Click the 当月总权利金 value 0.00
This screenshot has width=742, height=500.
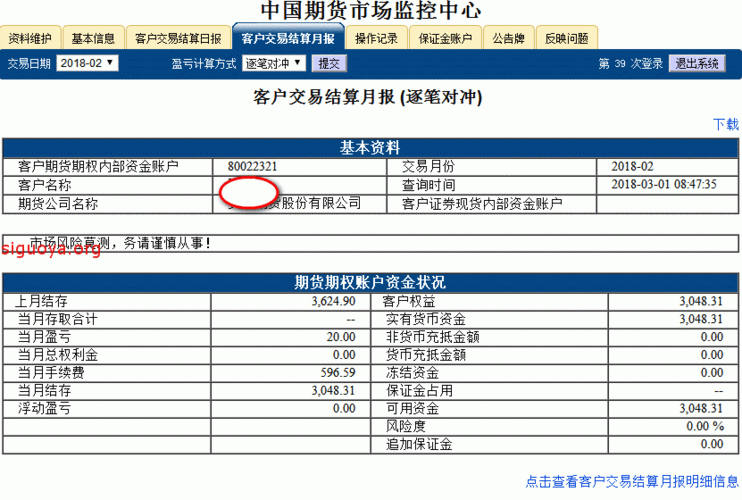point(344,355)
